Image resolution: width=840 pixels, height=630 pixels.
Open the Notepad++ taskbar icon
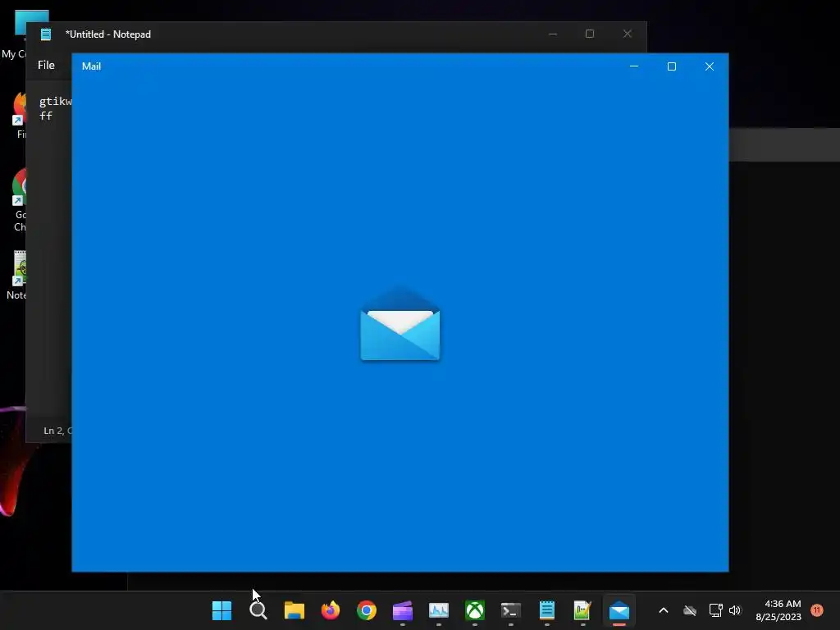pos(583,610)
